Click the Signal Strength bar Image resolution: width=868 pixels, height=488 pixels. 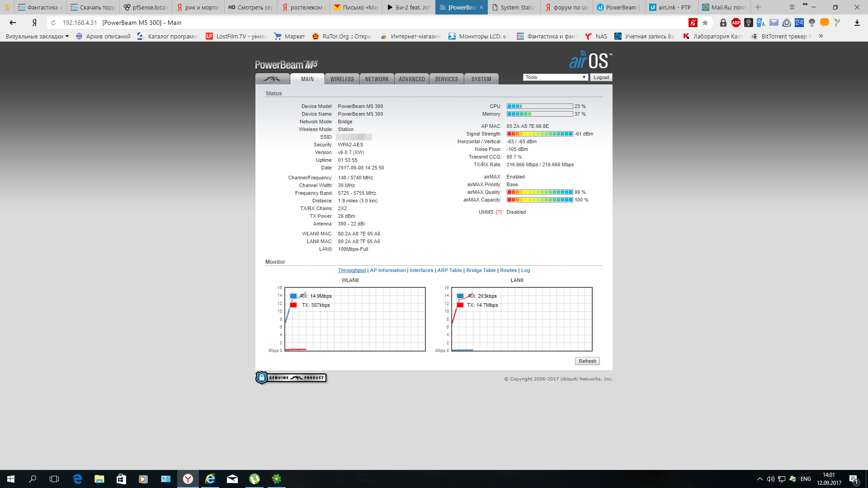click(540, 134)
